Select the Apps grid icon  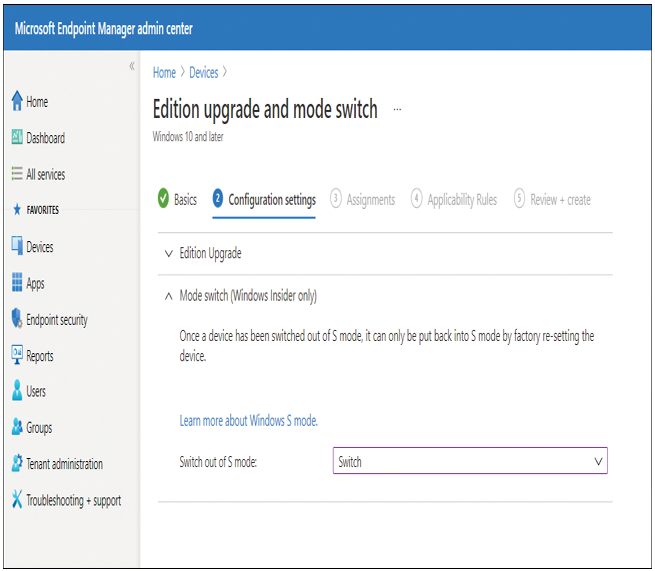tap(17, 282)
